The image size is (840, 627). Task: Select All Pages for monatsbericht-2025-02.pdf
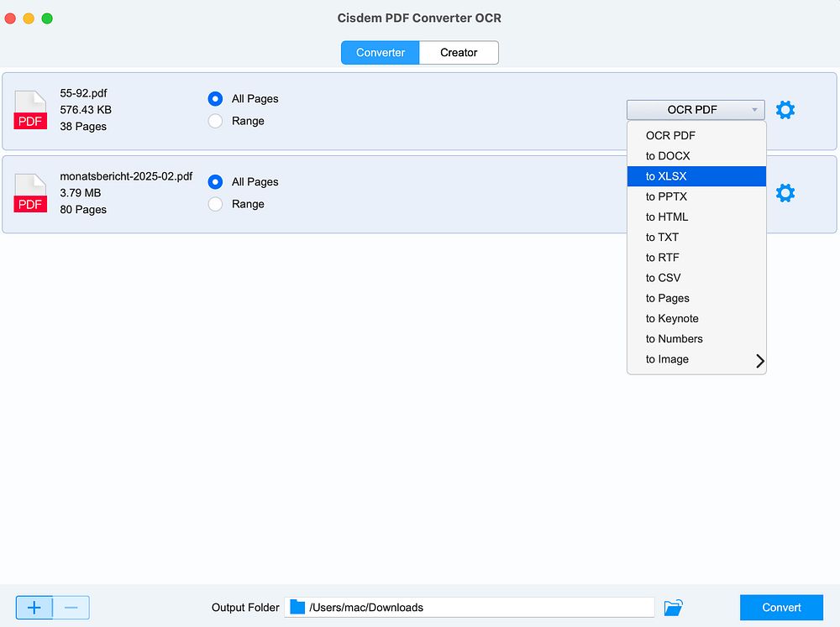coord(215,182)
